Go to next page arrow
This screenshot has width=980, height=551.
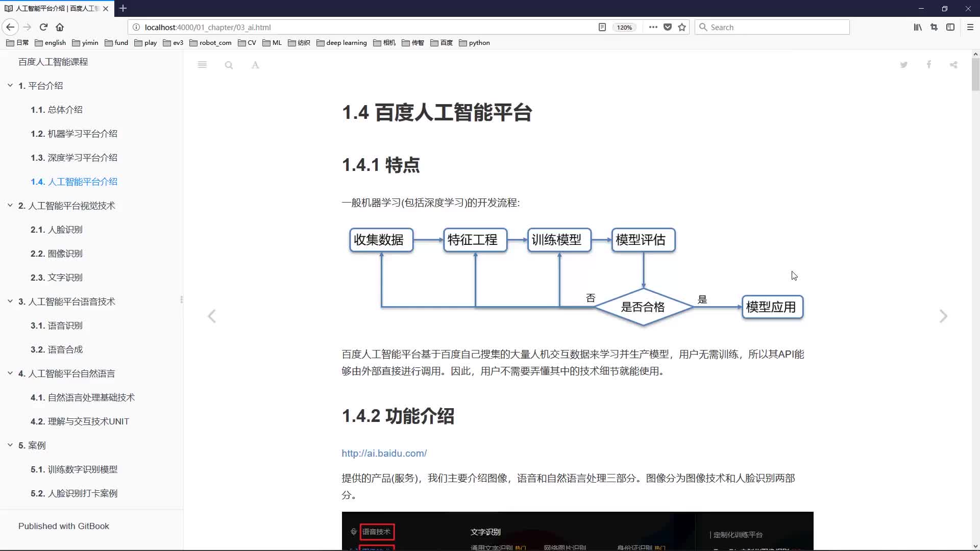tap(943, 316)
